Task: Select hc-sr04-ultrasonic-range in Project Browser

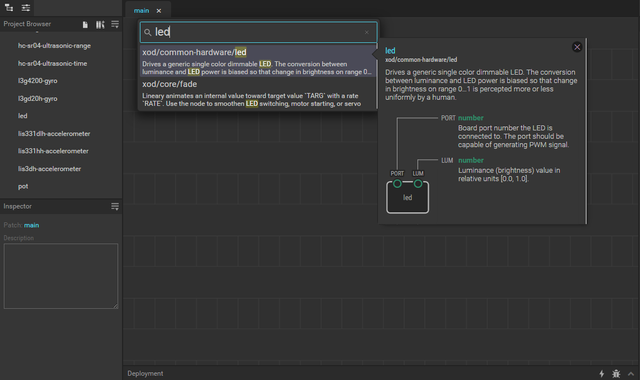Action: [54, 46]
